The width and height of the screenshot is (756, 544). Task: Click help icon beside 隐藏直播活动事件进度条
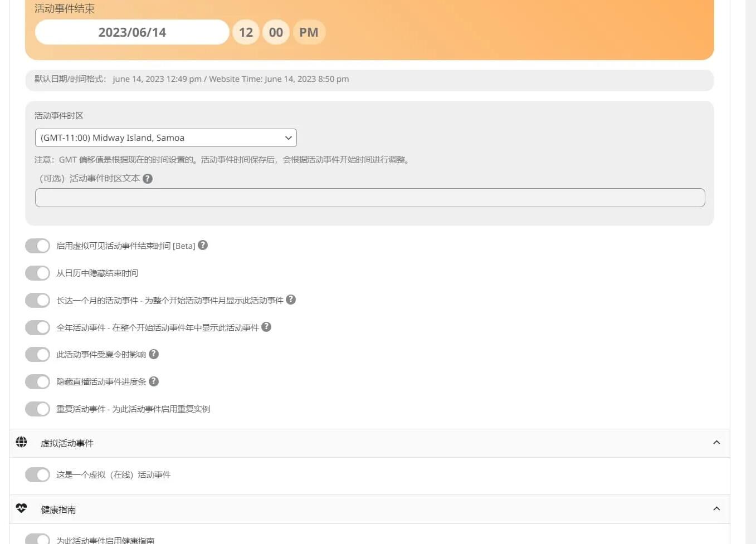click(x=154, y=381)
